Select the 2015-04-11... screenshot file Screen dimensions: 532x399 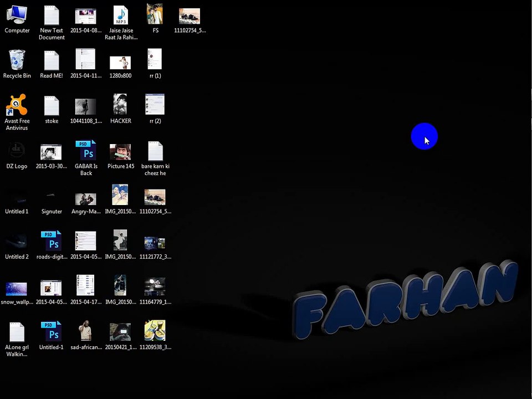point(86,64)
